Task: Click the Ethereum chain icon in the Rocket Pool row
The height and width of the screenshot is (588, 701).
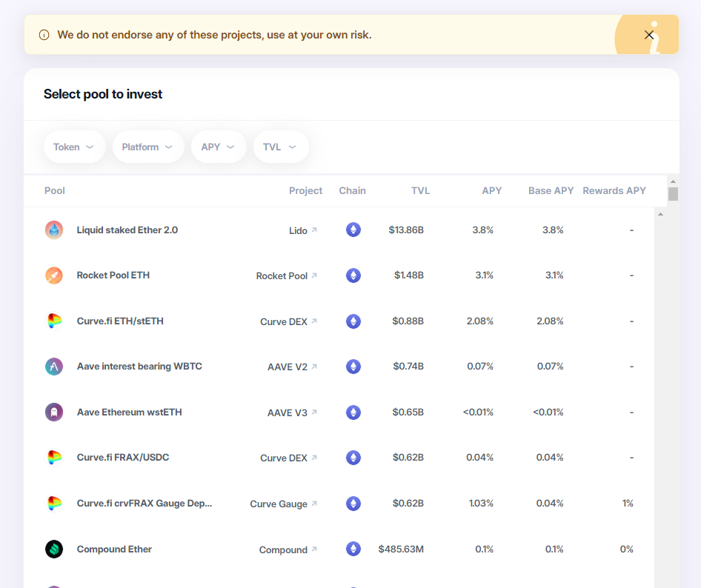Action: click(353, 275)
